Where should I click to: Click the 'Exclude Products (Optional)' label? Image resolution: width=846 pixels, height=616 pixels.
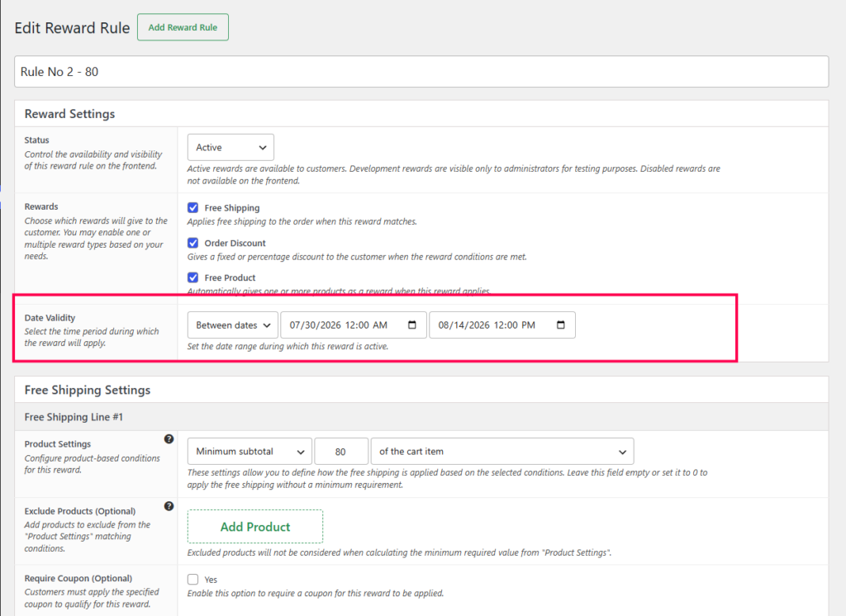pos(80,511)
